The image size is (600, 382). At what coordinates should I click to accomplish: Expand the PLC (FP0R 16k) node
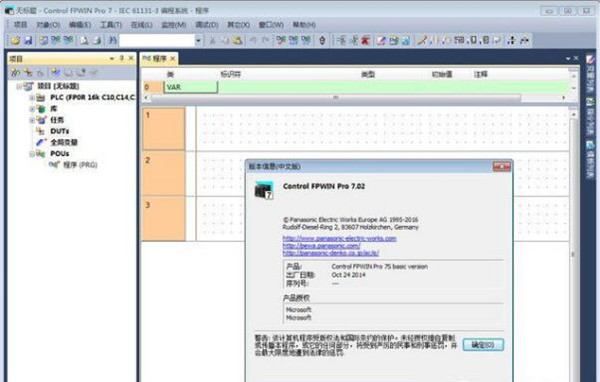(33, 98)
